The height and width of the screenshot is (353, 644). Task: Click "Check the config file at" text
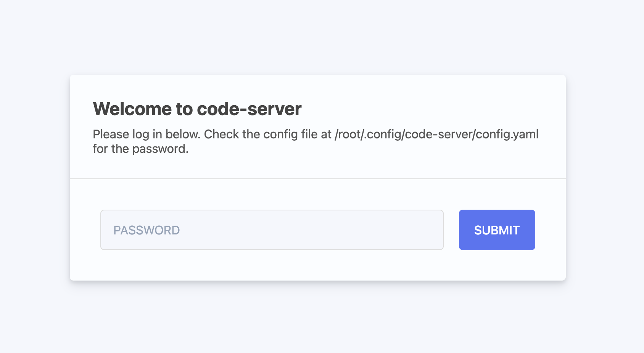267,134
